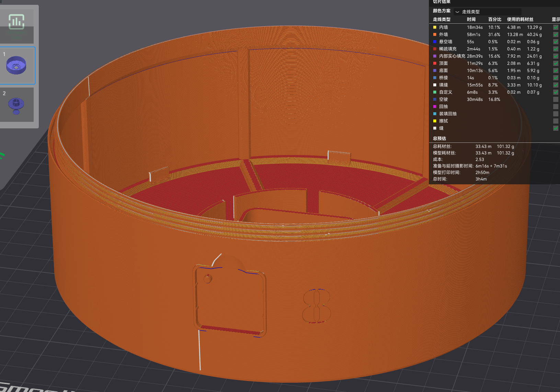Toggle display checkbox for 稀疏填充
560x392 pixels.
(x=556, y=49)
